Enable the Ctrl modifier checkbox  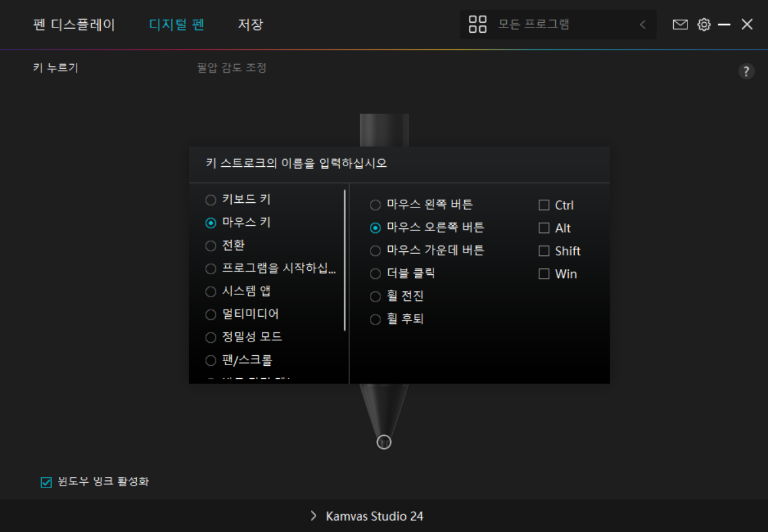tap(545, 204)
